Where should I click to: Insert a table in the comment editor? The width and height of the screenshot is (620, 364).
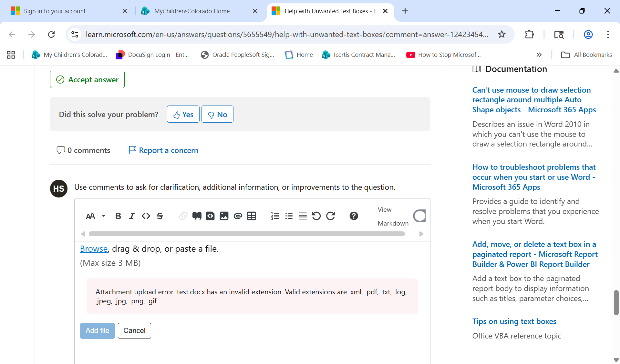click(x=252, y=216)
